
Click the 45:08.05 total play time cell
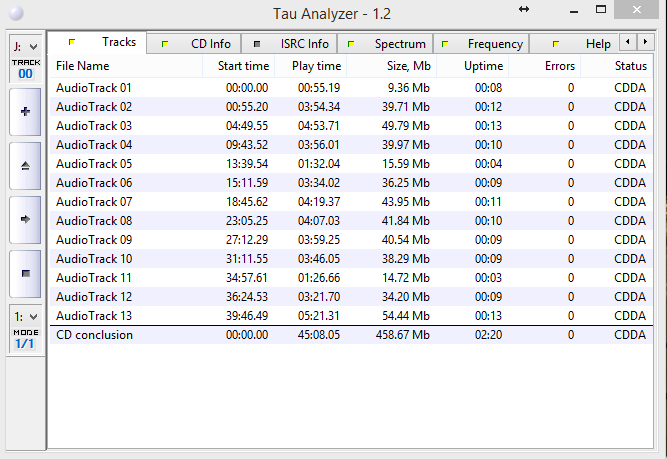click(319, 335)
